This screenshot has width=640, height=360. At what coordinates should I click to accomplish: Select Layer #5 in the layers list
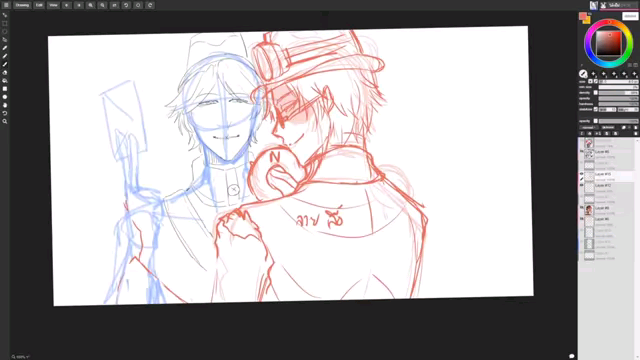607,154
